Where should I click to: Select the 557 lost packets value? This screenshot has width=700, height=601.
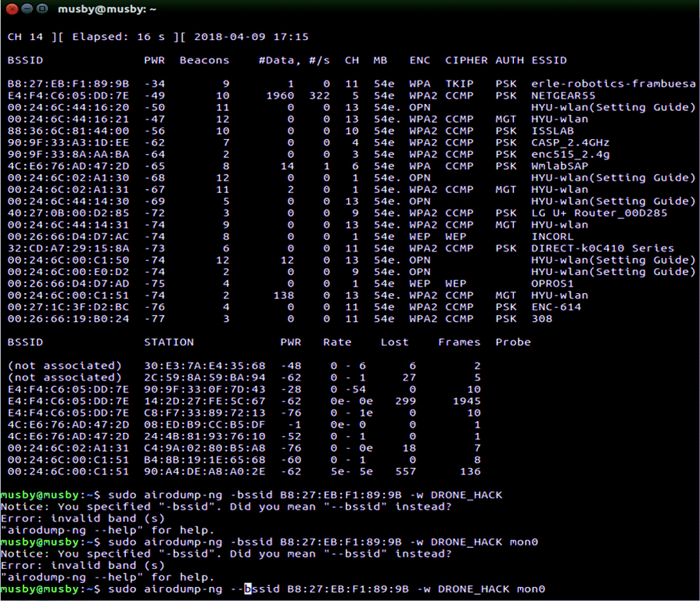[x=405, y=471]
